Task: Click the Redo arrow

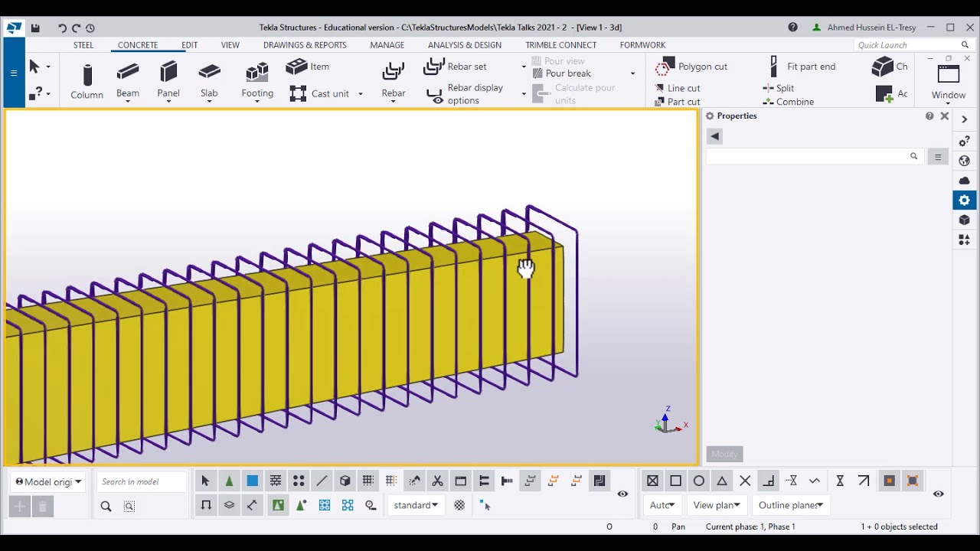Action: (76, 28)
